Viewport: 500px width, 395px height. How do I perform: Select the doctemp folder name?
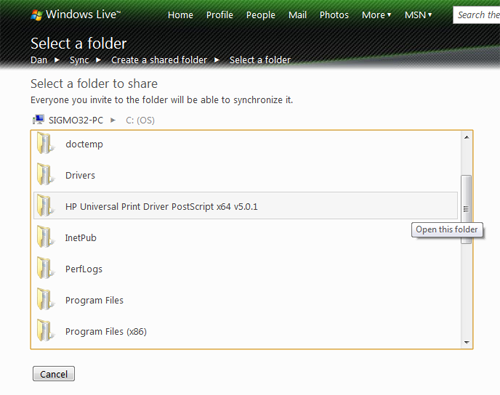84,144
